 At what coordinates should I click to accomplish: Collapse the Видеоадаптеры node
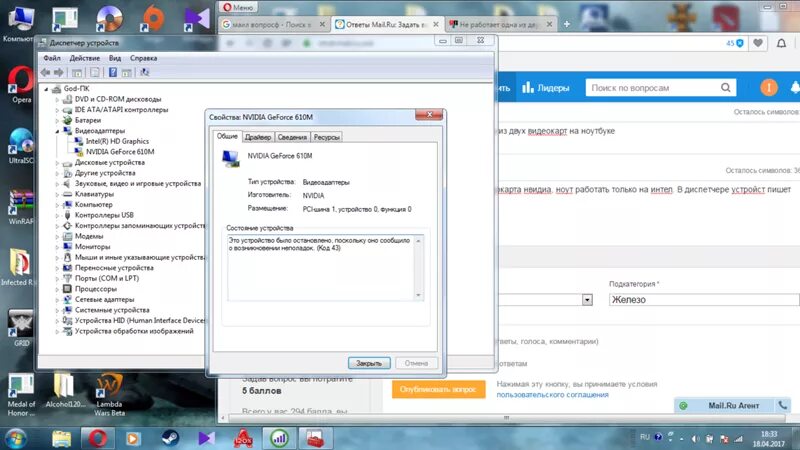57,131
